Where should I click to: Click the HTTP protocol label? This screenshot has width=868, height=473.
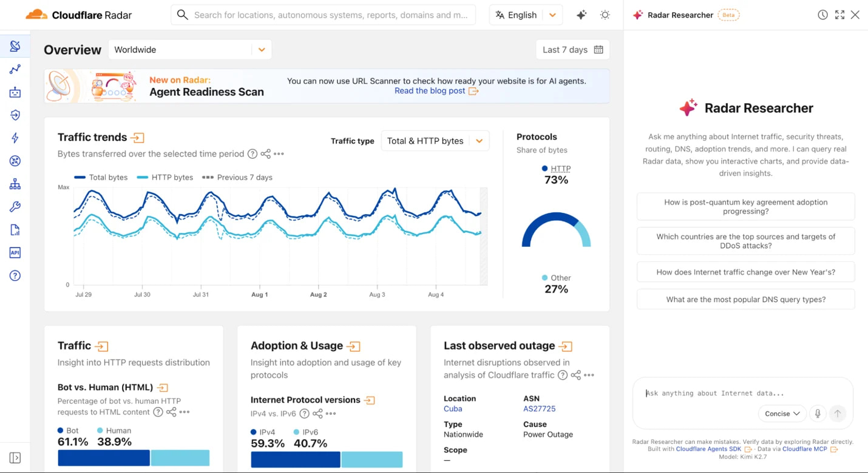pyautogui.click(x=561, y=169)
